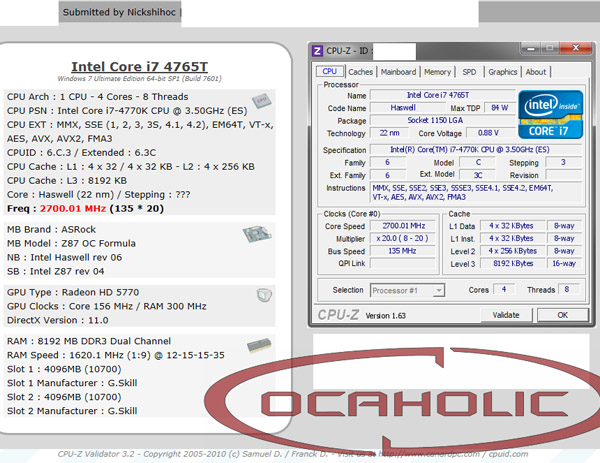Click the Stepping field showing 3
The image size is (600, 463).
[x=563, y=162]
